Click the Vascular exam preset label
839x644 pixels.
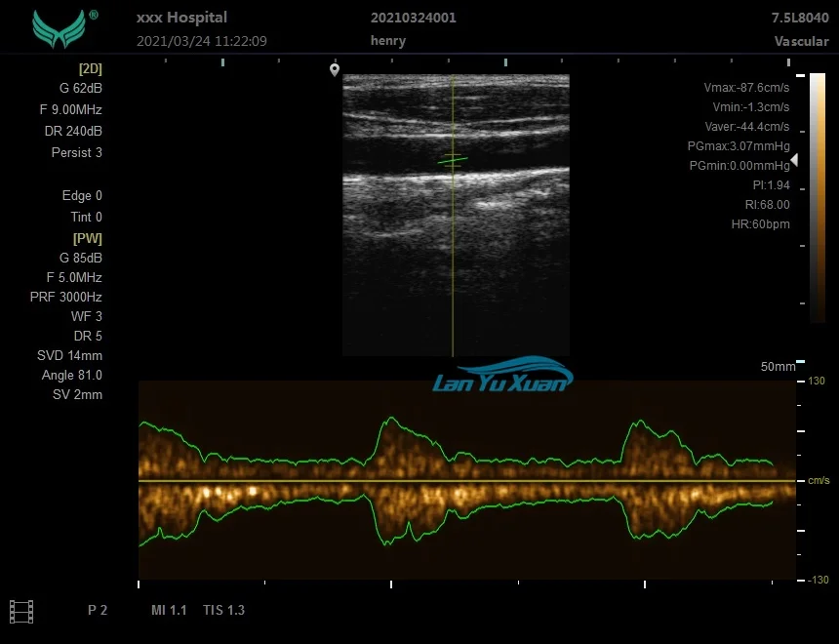click(801, 41)
